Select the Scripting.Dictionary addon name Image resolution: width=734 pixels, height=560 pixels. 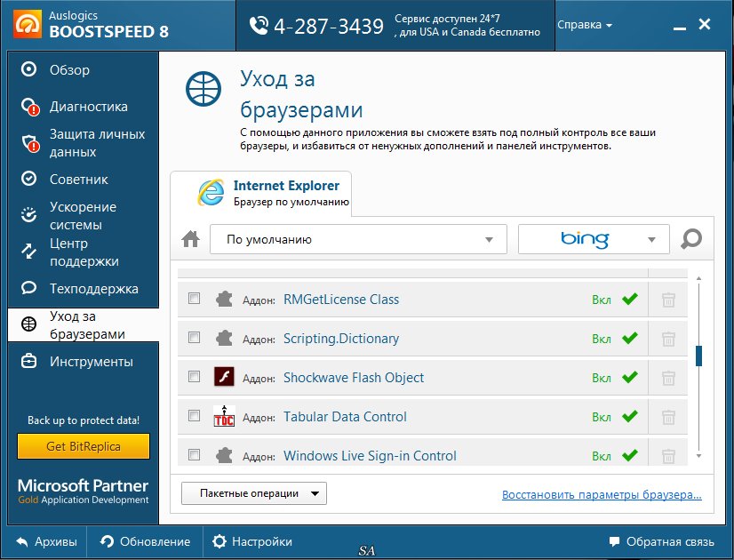click(341, 339)
